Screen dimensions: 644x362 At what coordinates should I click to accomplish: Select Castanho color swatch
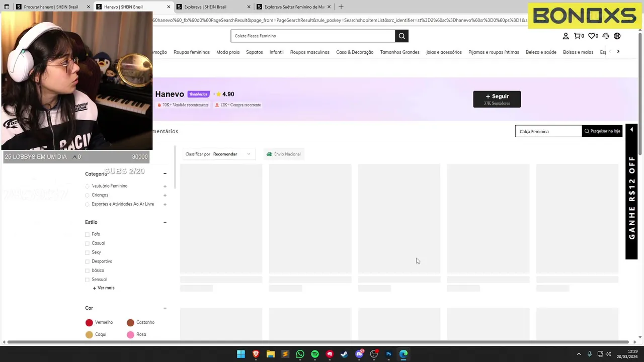(x=130, y=322)
